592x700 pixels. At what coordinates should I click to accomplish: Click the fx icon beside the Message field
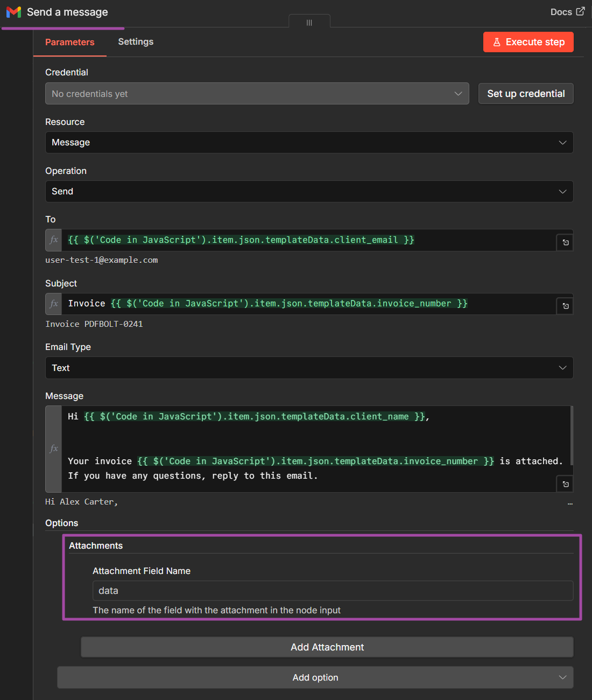tap(53, 448)
